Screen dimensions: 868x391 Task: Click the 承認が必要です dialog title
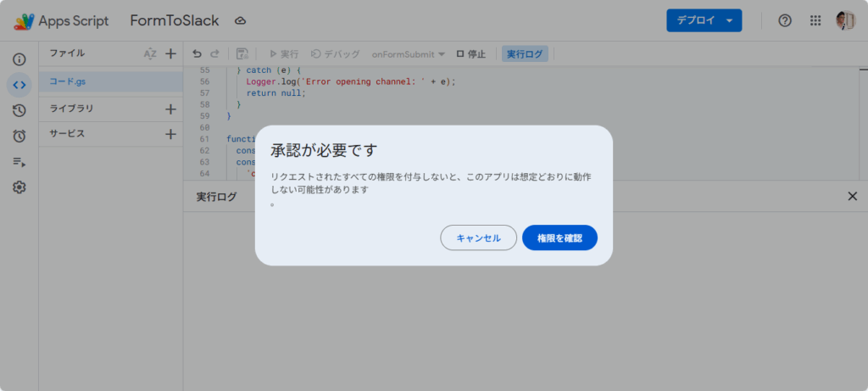point(324,150)
